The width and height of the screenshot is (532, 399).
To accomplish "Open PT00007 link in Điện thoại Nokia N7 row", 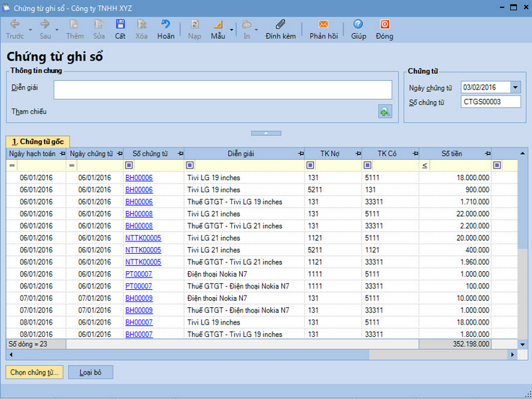I will [x=139, y=274].
